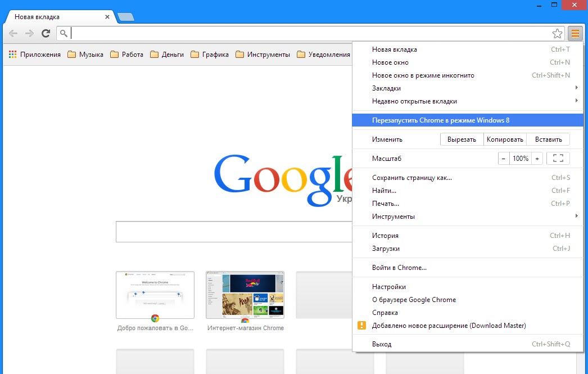Viewport: 588px width, 374px height.
Task: Expand the Недавно открытые вкладки submenu
Action: point(468,101)
